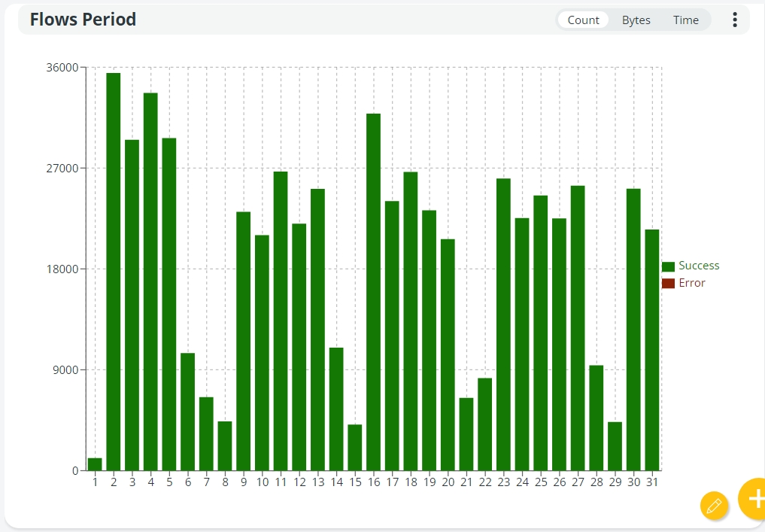Image resolution: width=765 pixels, height=532 pixels.
Task: Click the bar for day 23
Action: coord(503,324)
